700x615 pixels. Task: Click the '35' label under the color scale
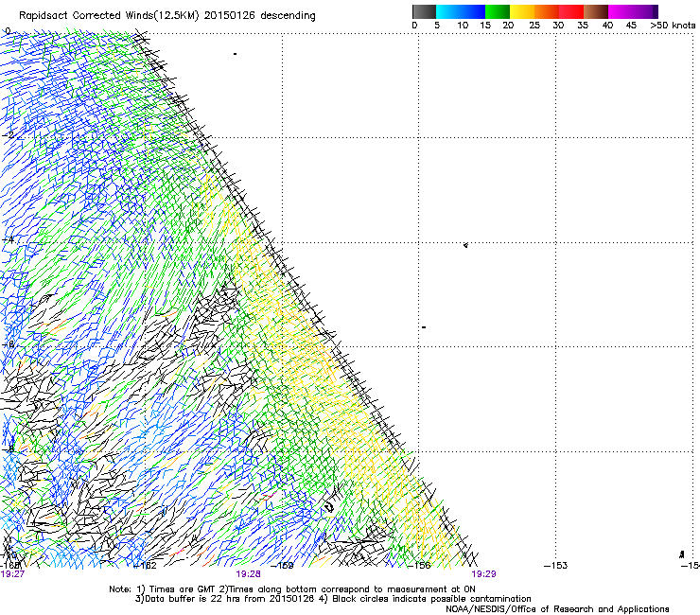tap(583, 26)
